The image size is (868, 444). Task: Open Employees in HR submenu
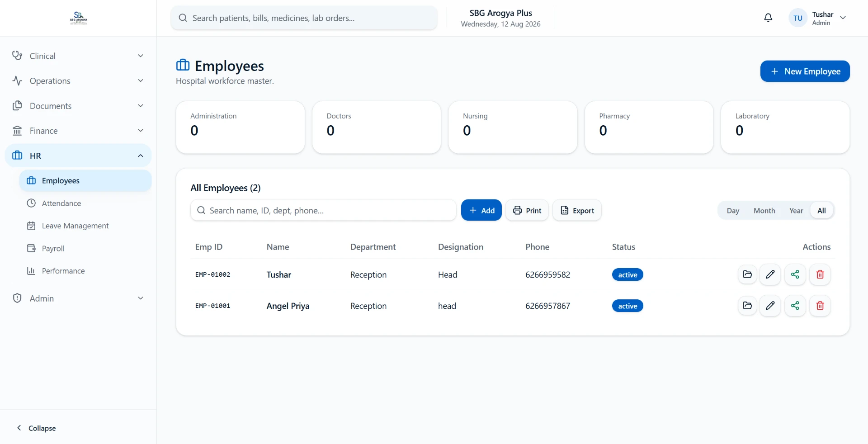85,180
